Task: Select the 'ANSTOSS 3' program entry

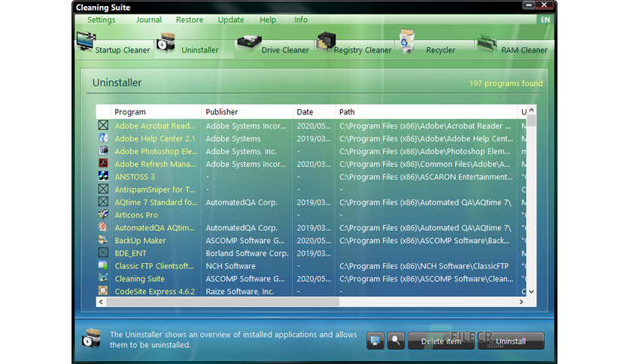Action: coord(135,177)
